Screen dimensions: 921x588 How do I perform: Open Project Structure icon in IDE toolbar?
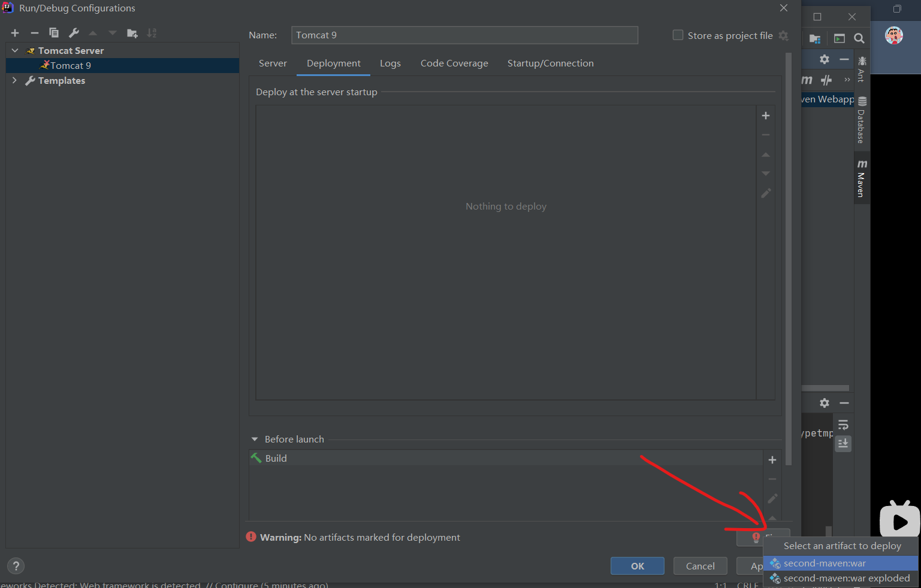[815, 38]
